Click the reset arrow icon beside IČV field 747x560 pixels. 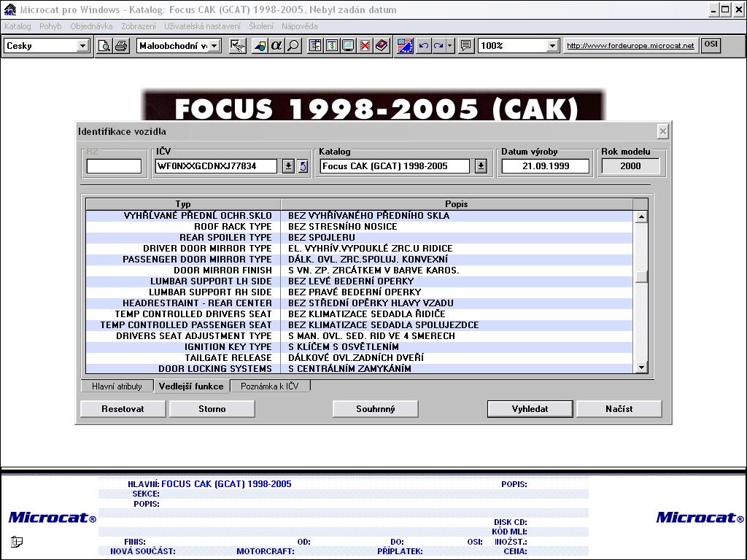(x=303, y=166)
